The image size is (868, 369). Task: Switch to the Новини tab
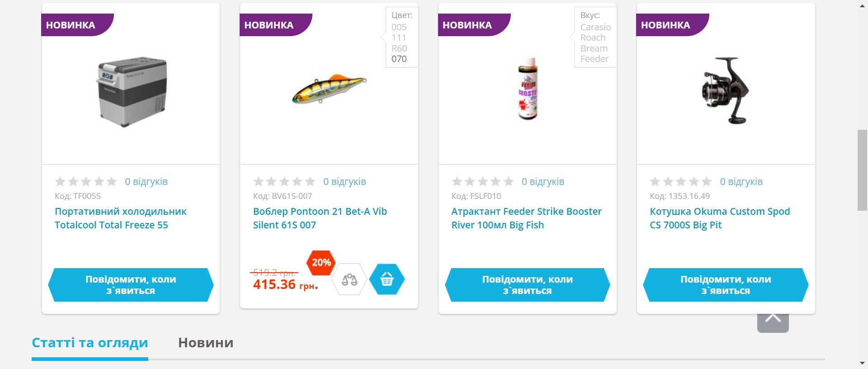tap(206, 343)
